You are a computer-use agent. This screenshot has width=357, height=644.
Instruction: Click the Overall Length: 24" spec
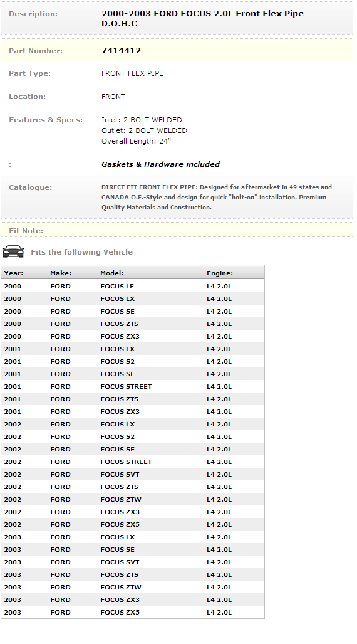point(136,141)
